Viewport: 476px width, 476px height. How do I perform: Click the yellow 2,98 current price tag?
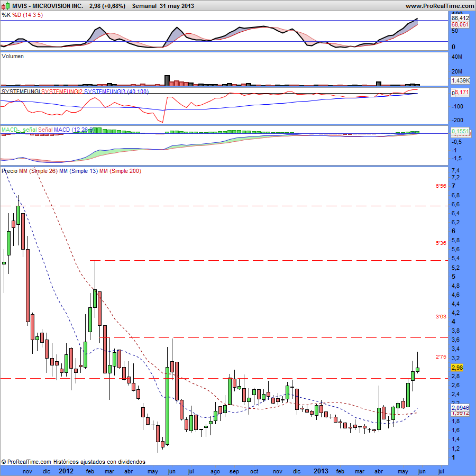tap(457, 368)
